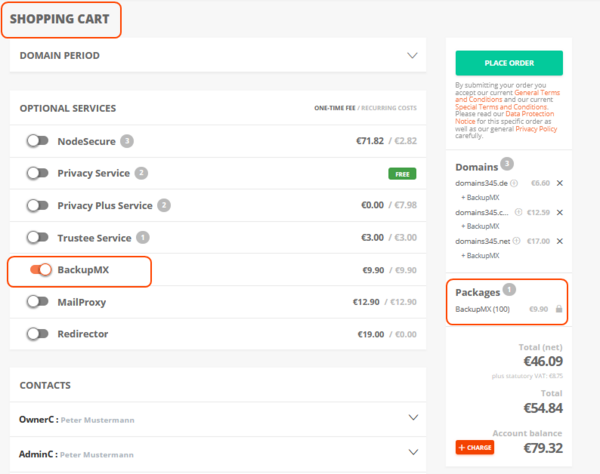Switch on MailProxy option

pyautogui.click(x=38, y=302)
